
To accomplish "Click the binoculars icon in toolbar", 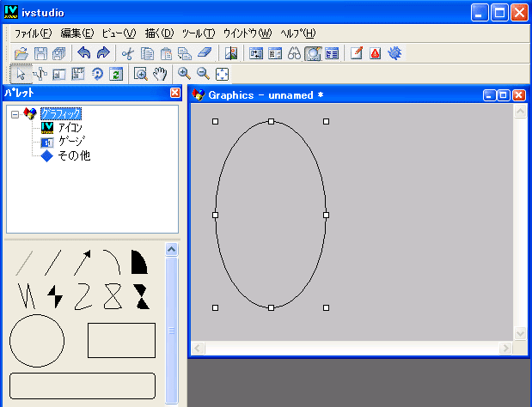I will [294, 53].
